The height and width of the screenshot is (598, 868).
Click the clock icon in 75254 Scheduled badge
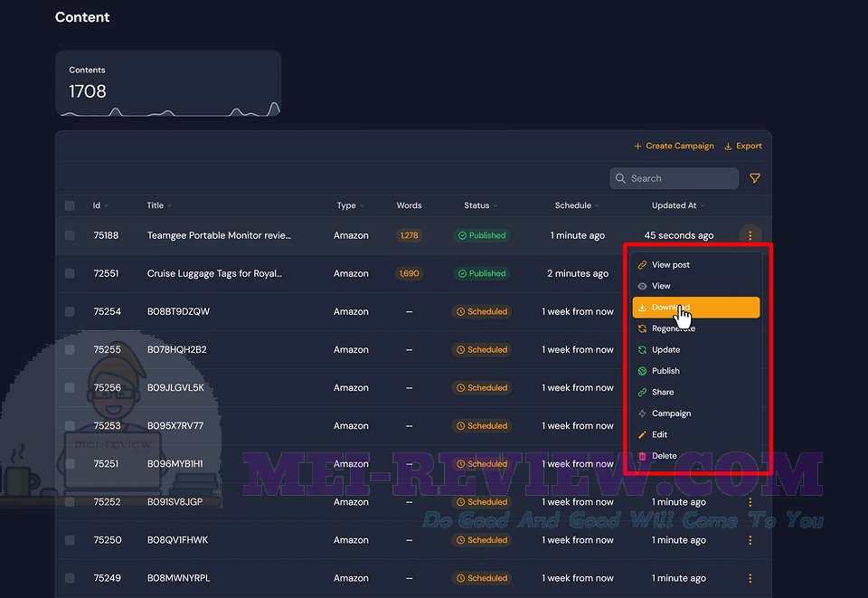tap(460, 312)
